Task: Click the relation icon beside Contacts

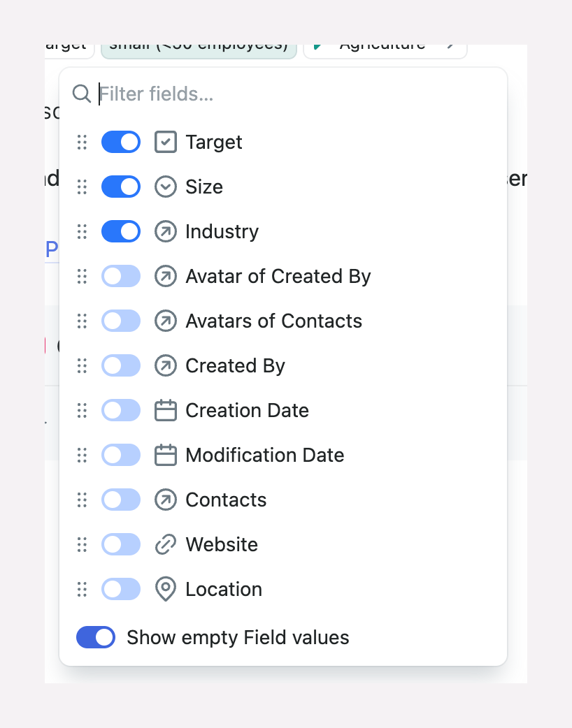Action: [166, 500]
